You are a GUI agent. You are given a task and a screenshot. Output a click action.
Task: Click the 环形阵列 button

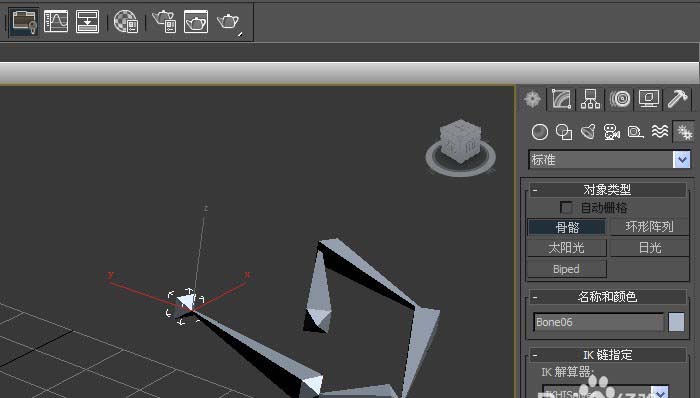[x=650, y=227]
